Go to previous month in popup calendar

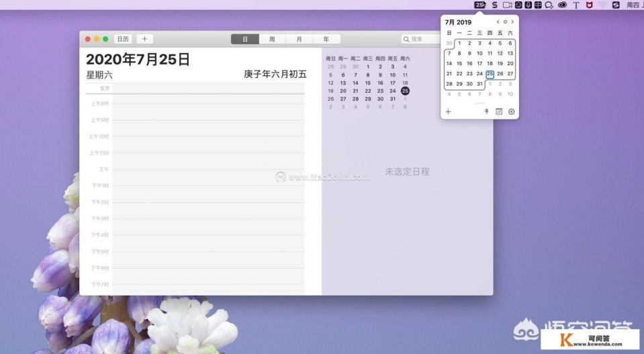coord(498,21)
